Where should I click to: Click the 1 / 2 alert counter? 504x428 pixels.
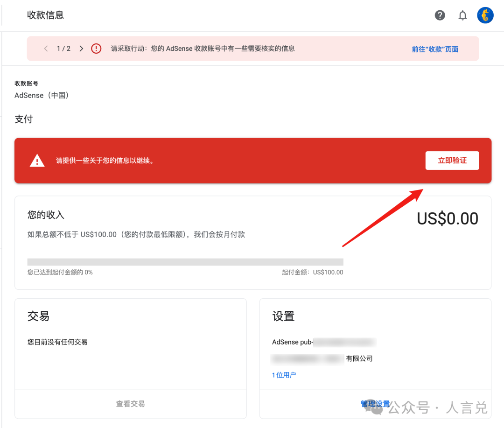point(63,49)
